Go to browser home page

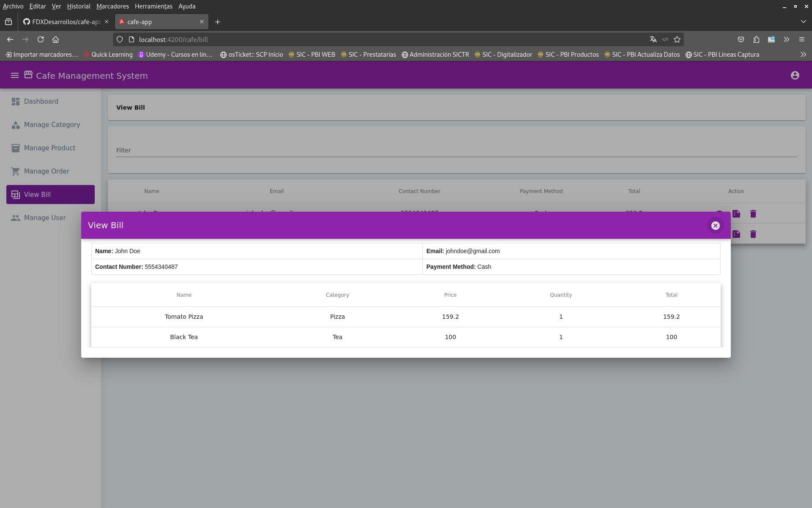55,39
